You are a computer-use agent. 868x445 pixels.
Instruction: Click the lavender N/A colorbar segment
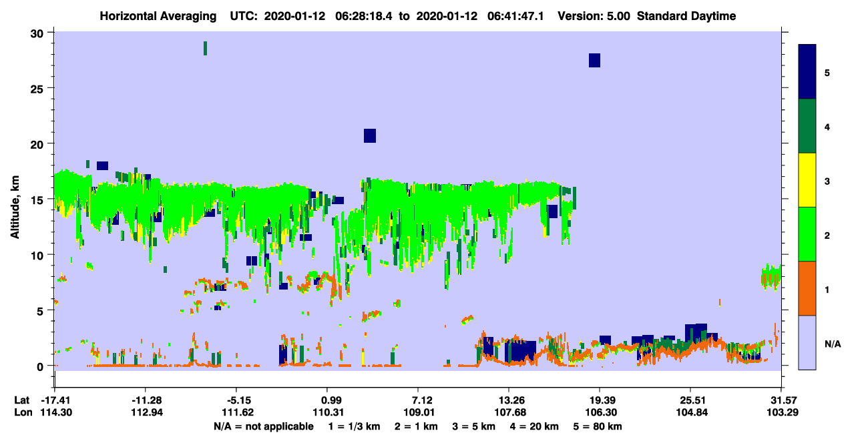pos(807,342)
